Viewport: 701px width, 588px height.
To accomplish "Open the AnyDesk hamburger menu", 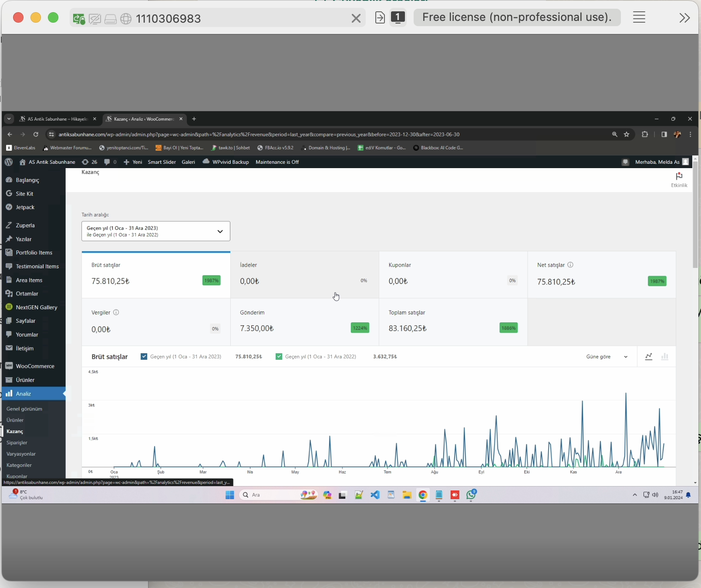I will (639, 17).
